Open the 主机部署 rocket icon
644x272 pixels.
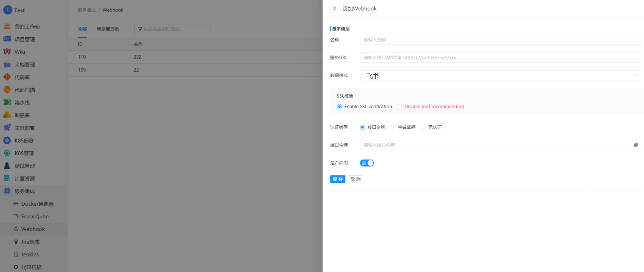tap(7, 128)
